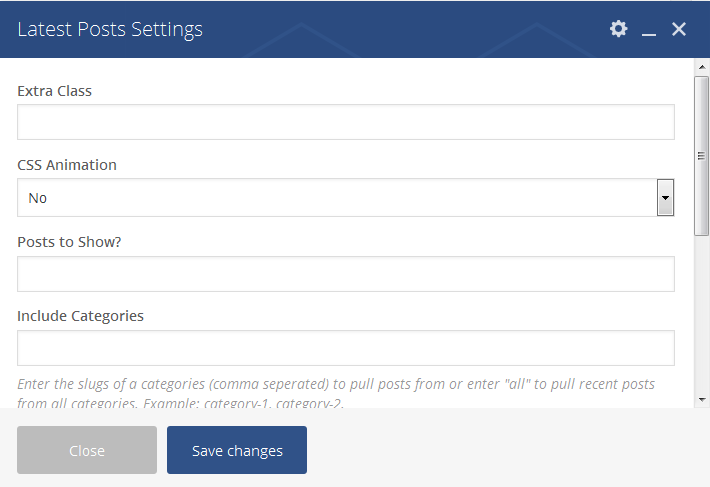Click the scrollbar down arrow
The image size is (710, 487).
pos(701,400)
